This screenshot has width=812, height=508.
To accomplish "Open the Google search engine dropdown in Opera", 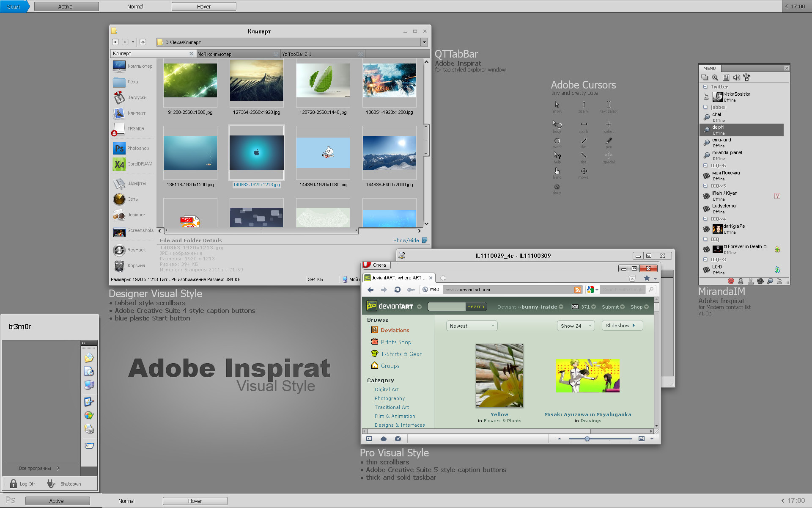I will pos(593,290).
